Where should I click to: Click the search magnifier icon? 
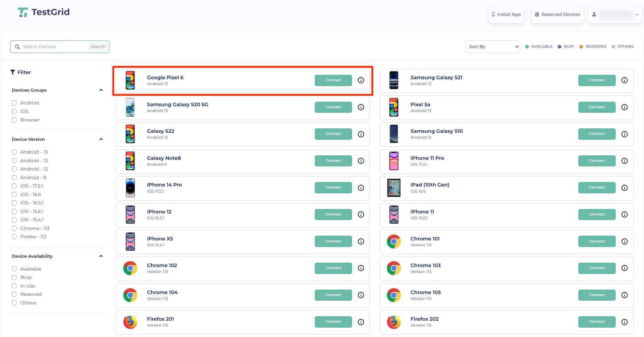tap(18, 47)
